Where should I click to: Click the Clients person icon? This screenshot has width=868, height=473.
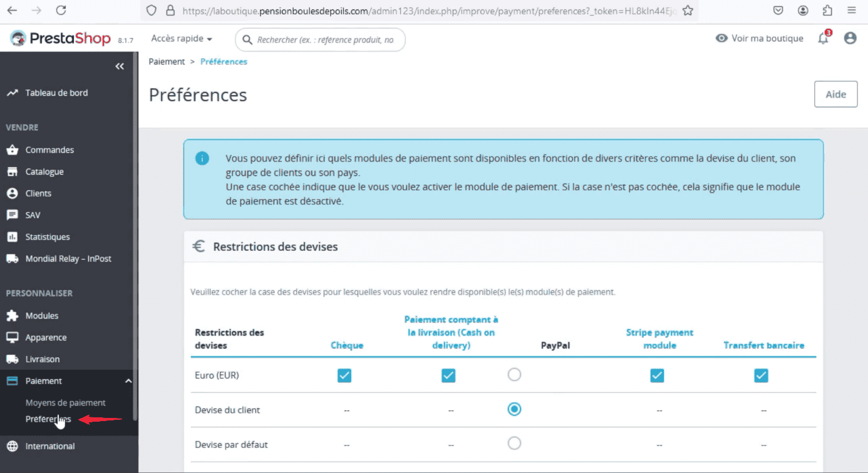tap(12, 193)
